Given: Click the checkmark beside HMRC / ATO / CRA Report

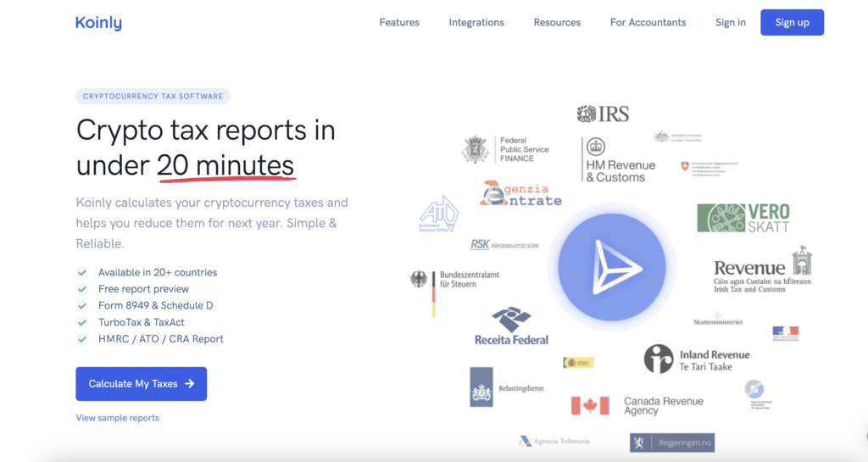Looking at the screenshot, I should 82,339.
